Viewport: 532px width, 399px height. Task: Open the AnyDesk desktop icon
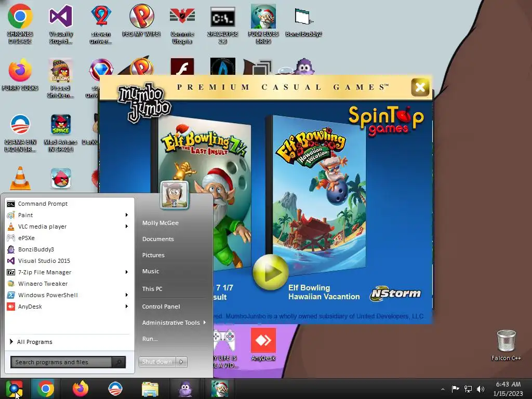(x=263, y=345)
